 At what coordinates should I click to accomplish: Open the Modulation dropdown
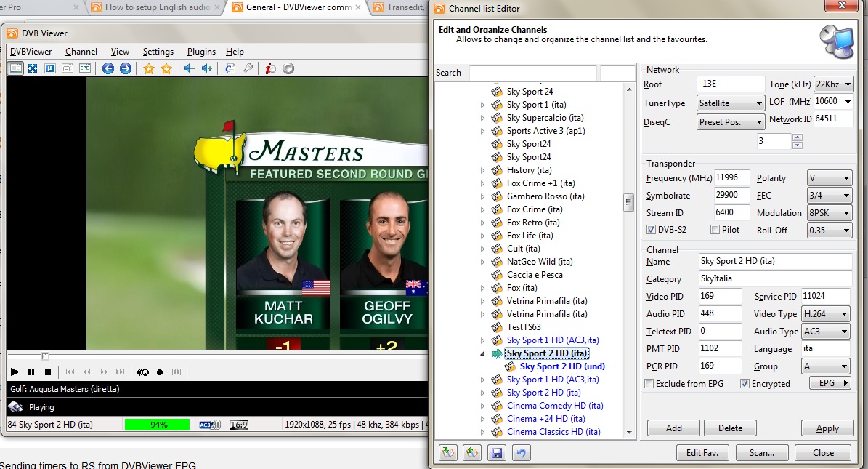830,213
